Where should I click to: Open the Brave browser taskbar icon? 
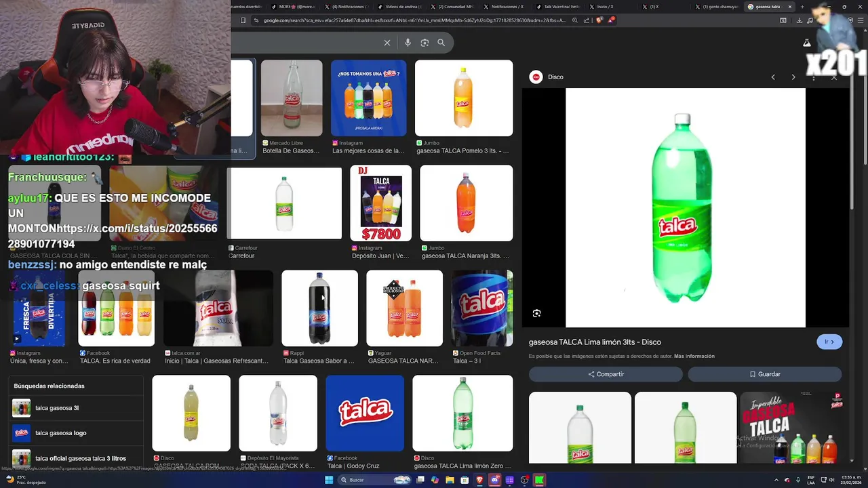pos(479,480)
